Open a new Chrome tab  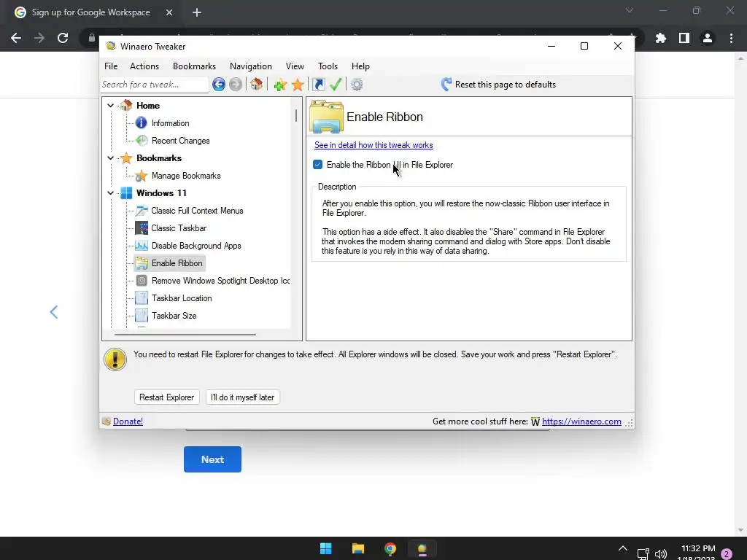[x=197, y=12]
